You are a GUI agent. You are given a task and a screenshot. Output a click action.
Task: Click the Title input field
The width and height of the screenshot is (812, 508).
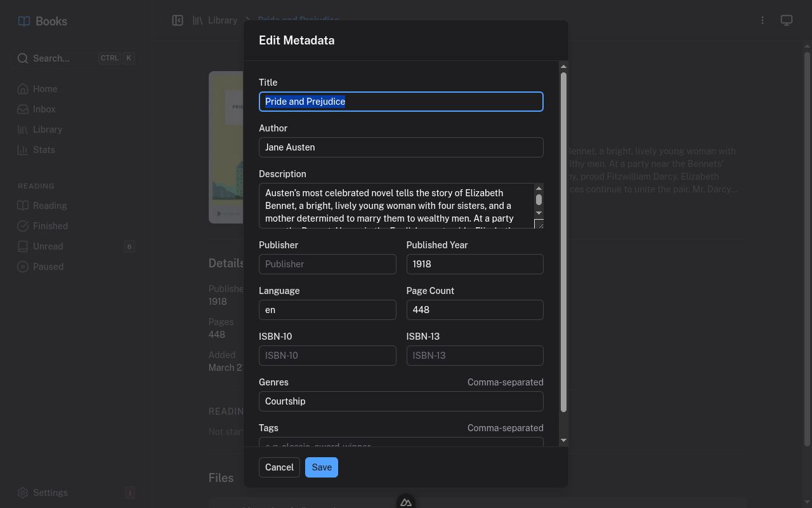point(401,102)
